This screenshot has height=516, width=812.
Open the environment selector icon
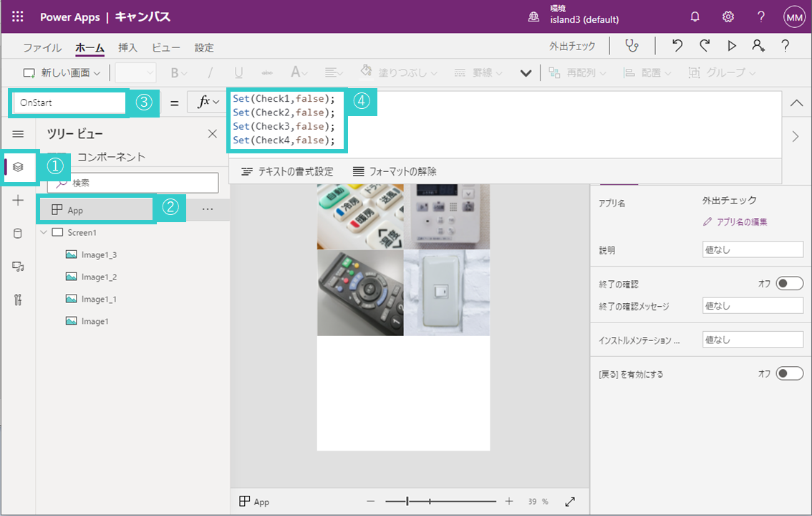coord(533,17)
